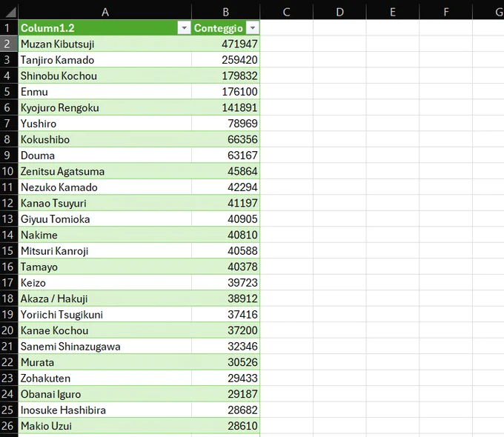504x437 pixels.
Task: Select the Makio Uzui cell
Action: coord(105,426)
